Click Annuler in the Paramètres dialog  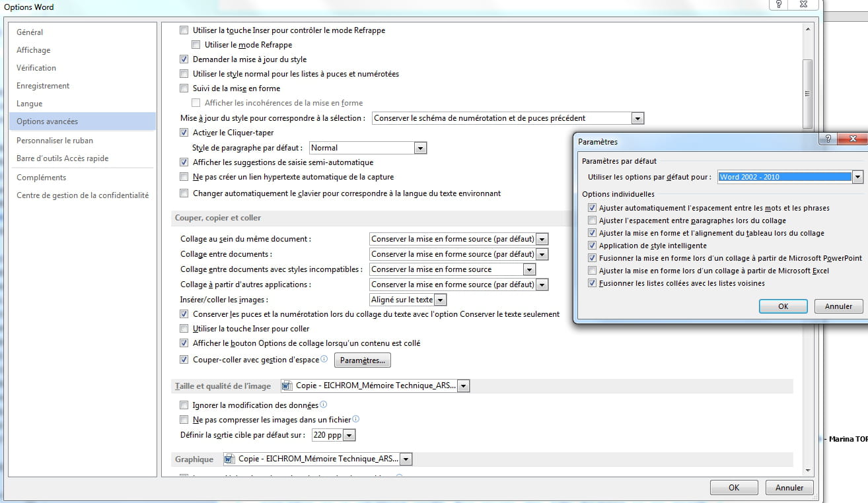tap(838, 306)
